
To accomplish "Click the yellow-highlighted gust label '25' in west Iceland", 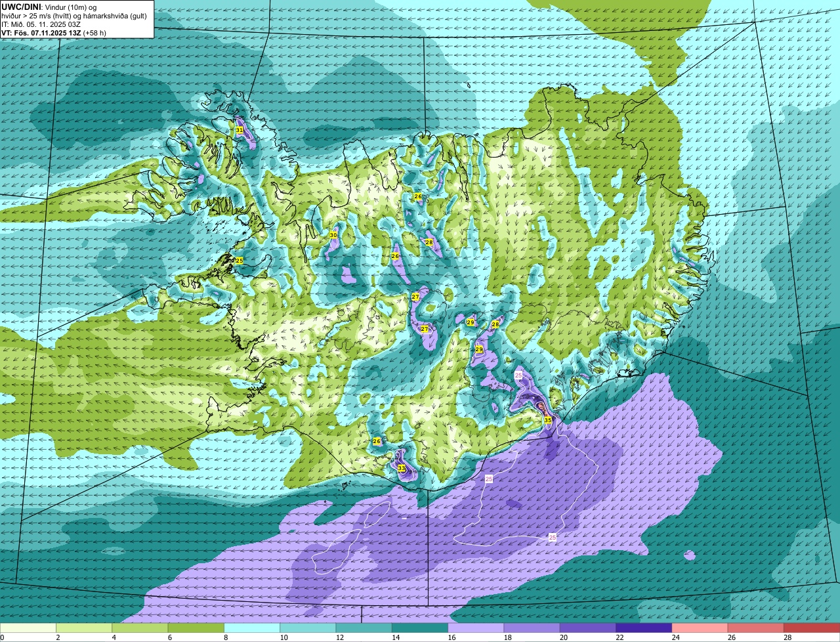I will [x=240, y=261].
